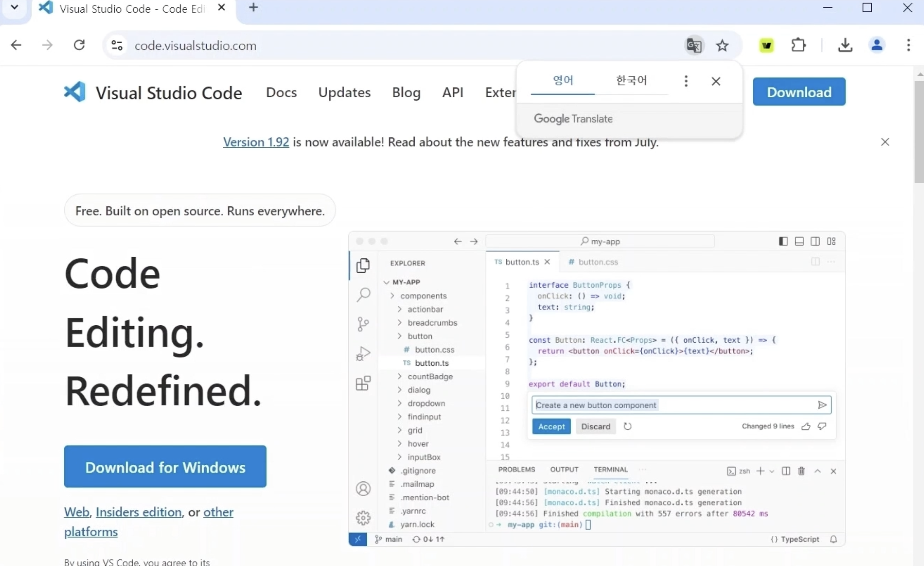Viewport: 924px width, 566px height.
Task: Click the remote indicator in status bar
Action: 358,539
